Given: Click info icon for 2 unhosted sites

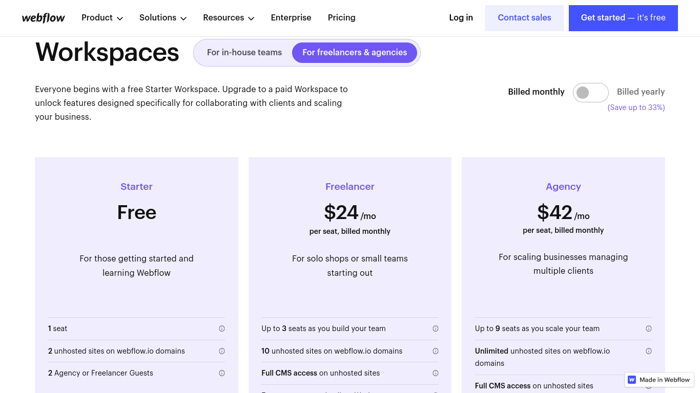Looking at the screenshot, I should 222,351.
